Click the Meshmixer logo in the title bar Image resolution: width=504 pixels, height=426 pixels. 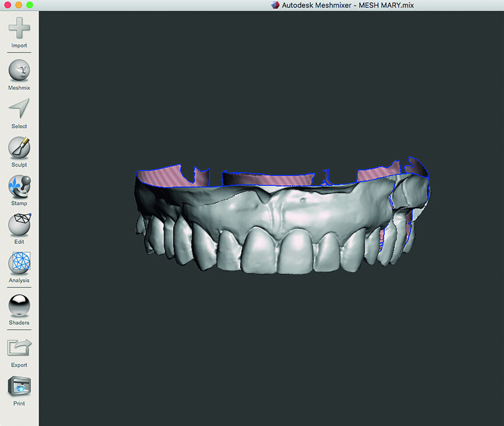pyautogui.click(x=274, y=5)
